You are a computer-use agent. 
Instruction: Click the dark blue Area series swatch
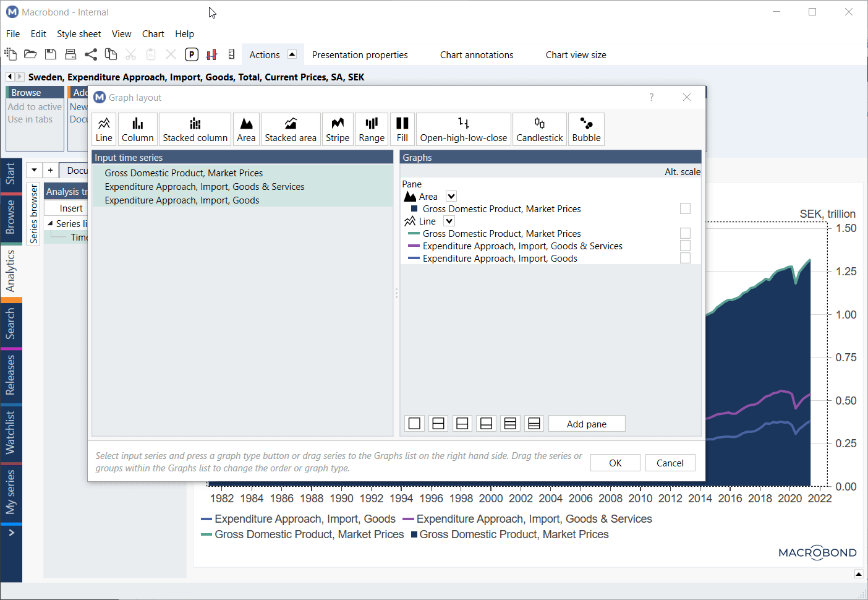(415, 209)
